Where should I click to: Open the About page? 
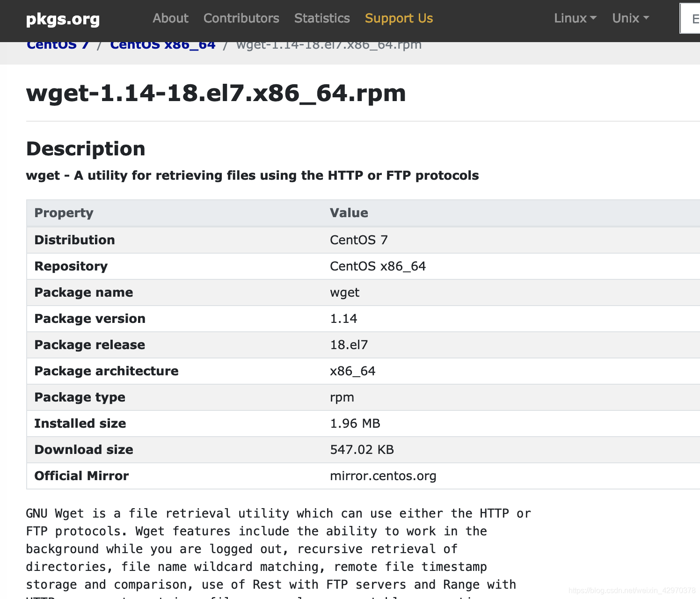coord(170,18)
